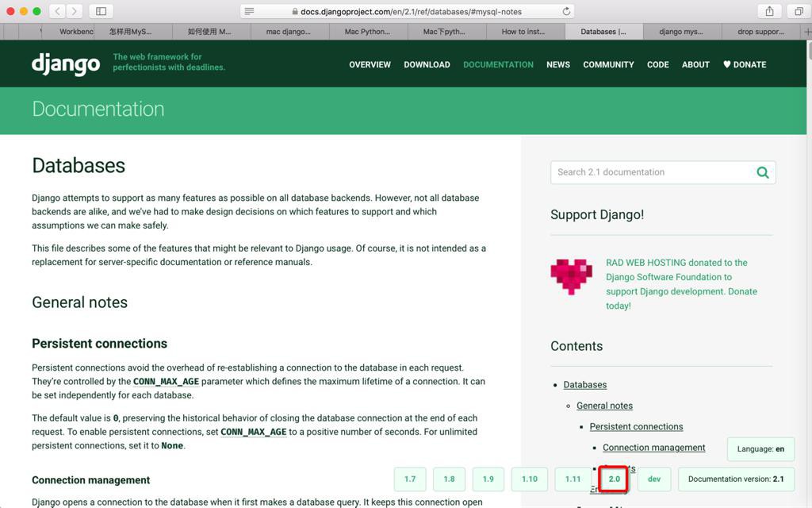The image size is (812, 508).
Task: Go back with Safari's back arrow
Action: tap(57, 11)
